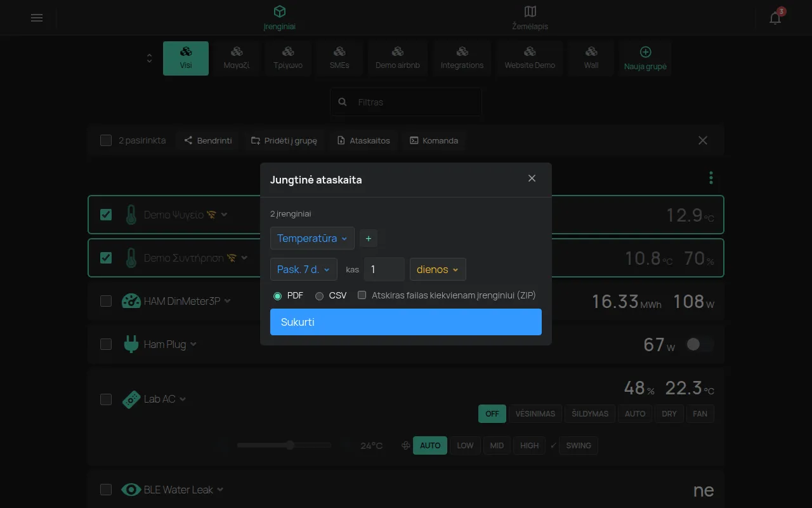
Task: Click the blue Sukurti button
Action: (406, 322)
